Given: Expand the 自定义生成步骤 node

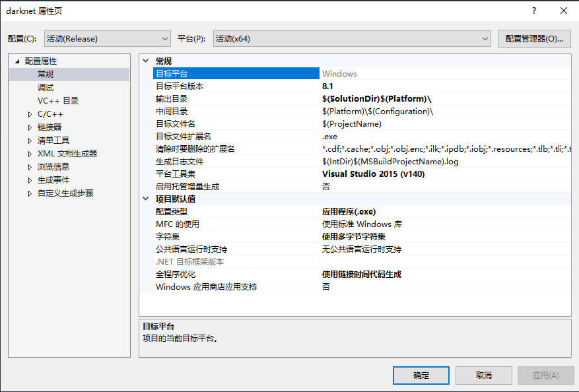Looking at the screenshot, I should tap(29, 193).
